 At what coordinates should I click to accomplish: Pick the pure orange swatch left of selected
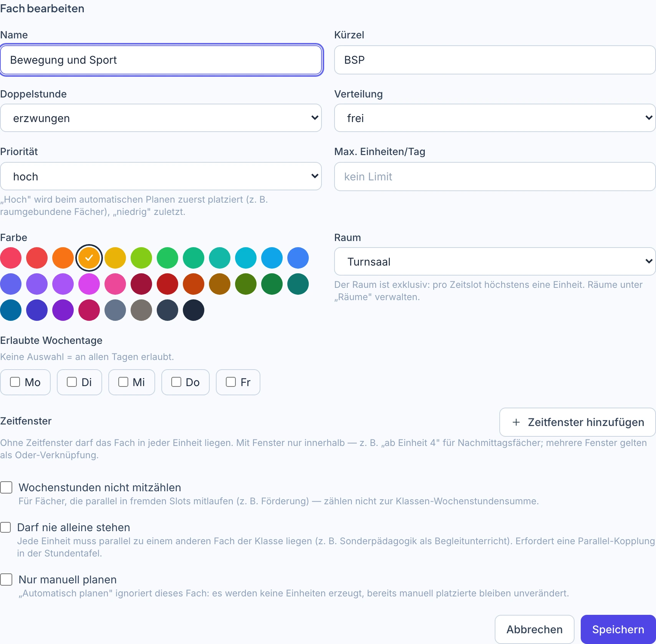point(63,258)
